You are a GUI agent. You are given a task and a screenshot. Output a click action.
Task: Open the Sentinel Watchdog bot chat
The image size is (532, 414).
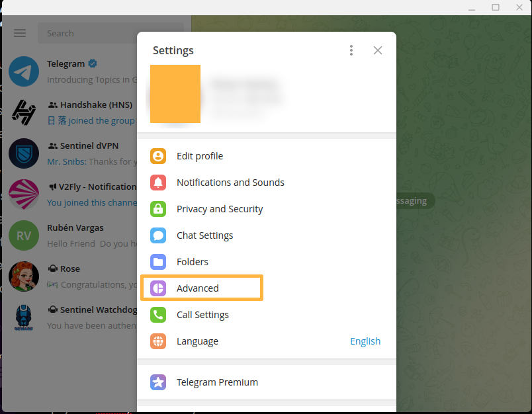coord(69,317)
